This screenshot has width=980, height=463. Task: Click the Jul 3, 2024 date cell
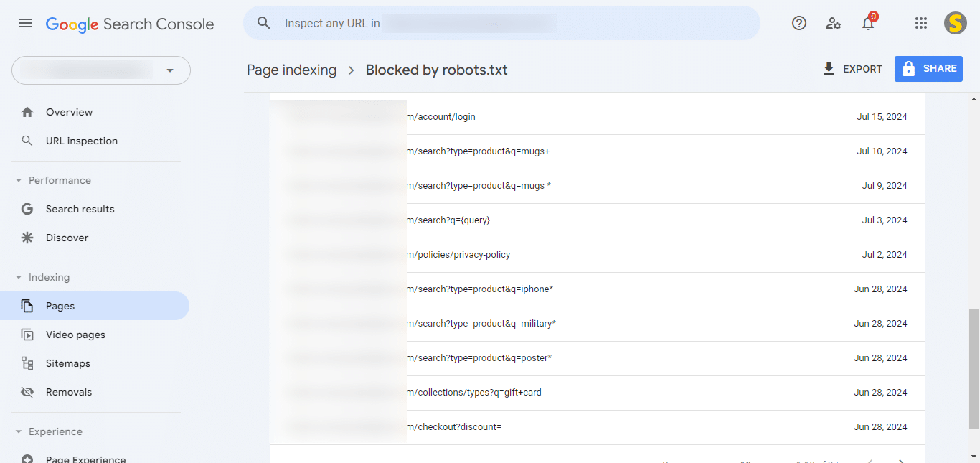coord(885,220)
